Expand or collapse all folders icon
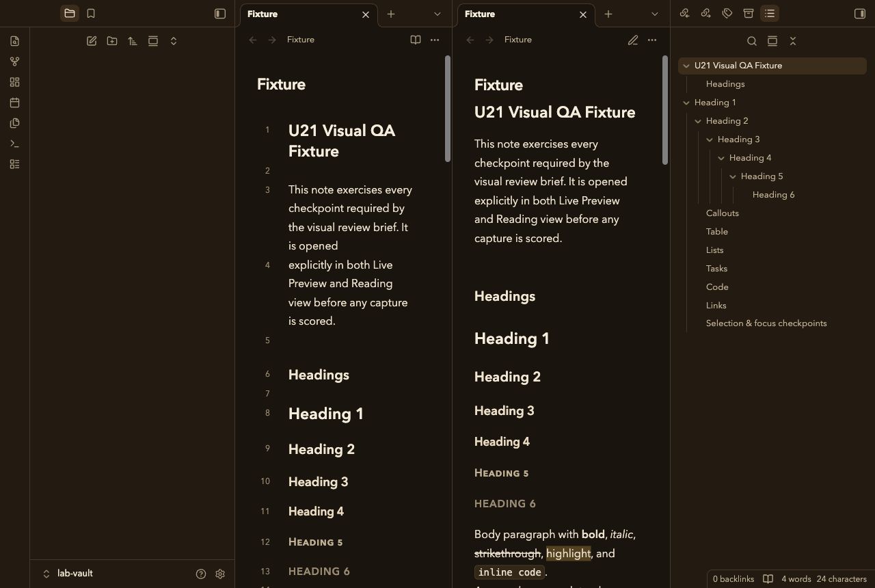 point(174,41)
